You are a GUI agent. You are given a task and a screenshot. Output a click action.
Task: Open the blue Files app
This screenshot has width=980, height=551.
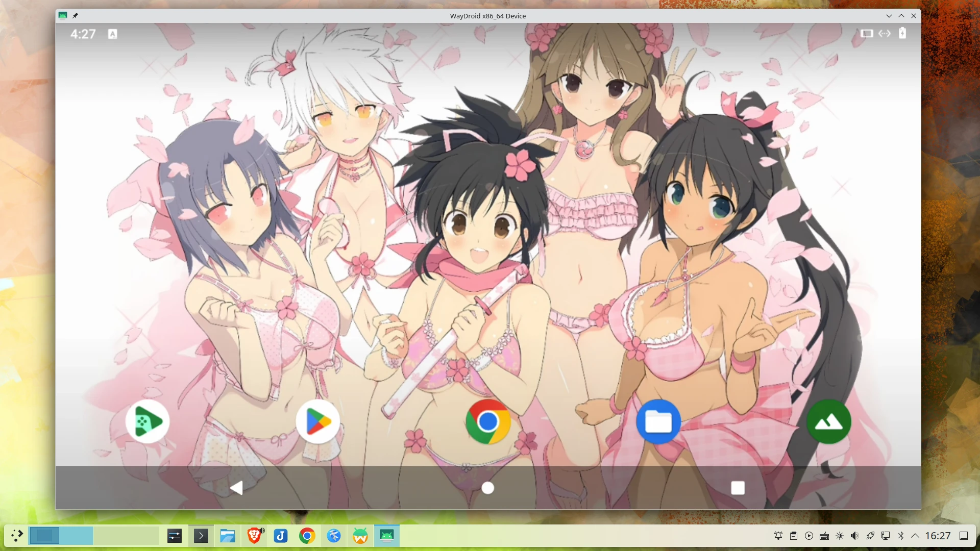coord(658,421)
